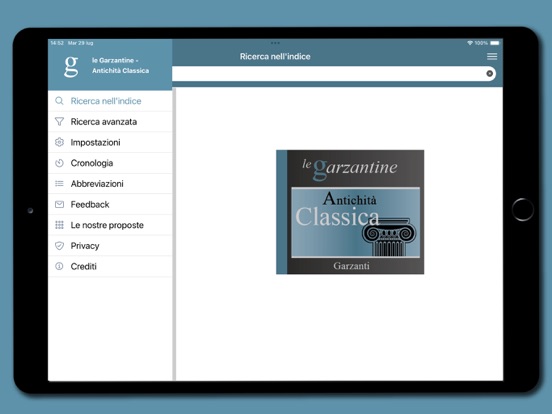The width and height of the screenshot is (552, 414).
Task: Click the list icon next to Abbreviazioni
Action: click(x=59, y=184)
